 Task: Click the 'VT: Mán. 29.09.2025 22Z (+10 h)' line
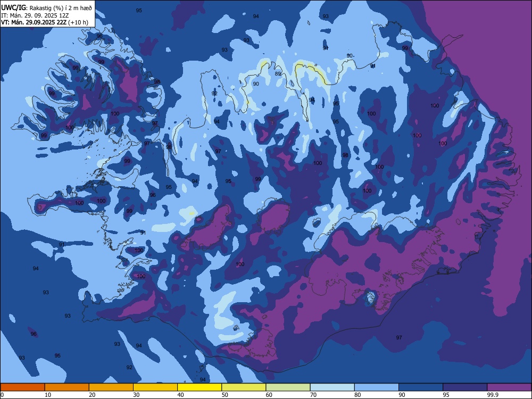tap(45, 22)
